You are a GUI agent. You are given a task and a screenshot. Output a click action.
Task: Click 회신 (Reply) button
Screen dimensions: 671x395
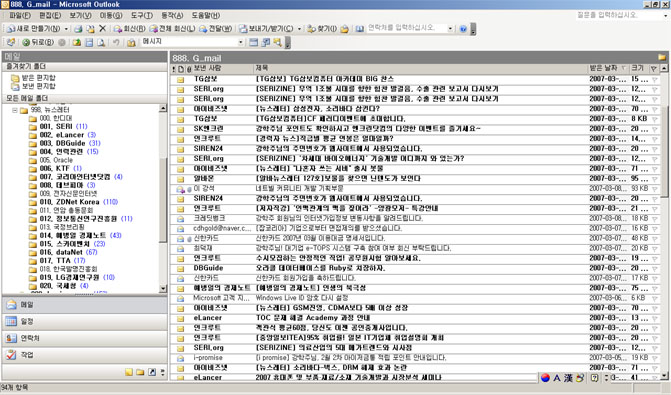pos(129,29)
